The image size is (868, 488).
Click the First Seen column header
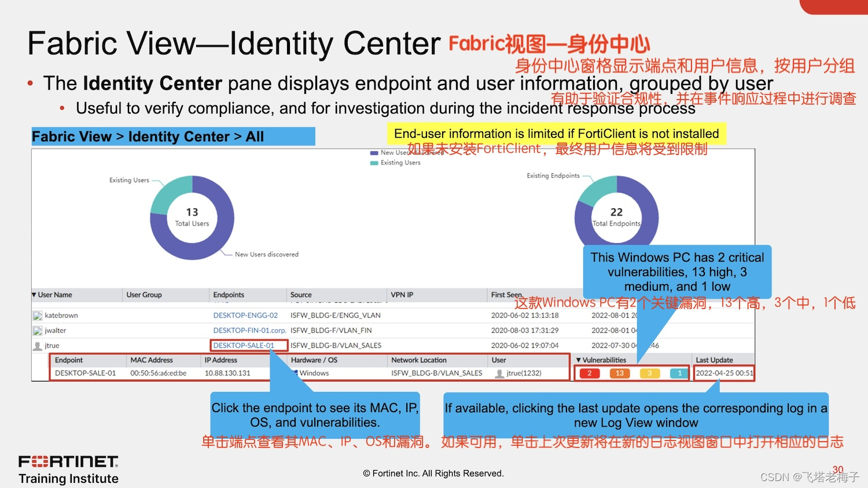click(507, 295)
